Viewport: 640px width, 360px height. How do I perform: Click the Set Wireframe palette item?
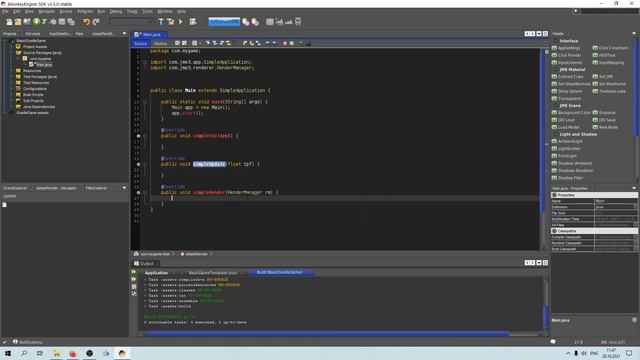click(x=609, y=84)
